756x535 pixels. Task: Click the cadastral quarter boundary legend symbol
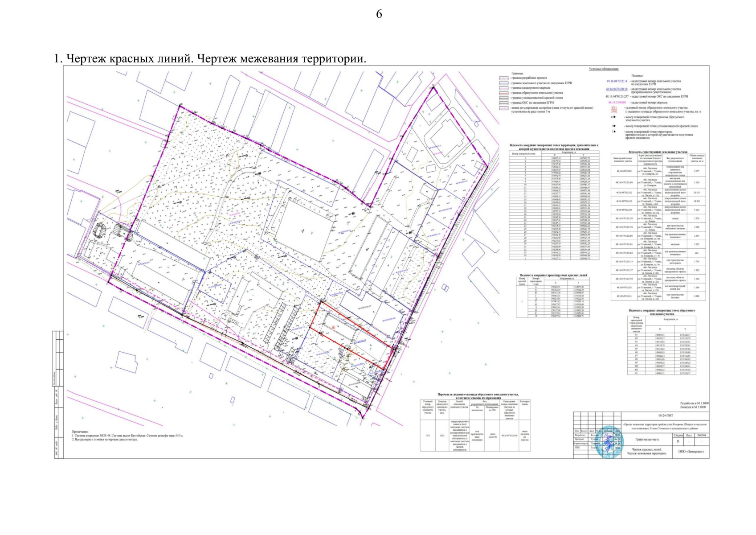(503, 88)
